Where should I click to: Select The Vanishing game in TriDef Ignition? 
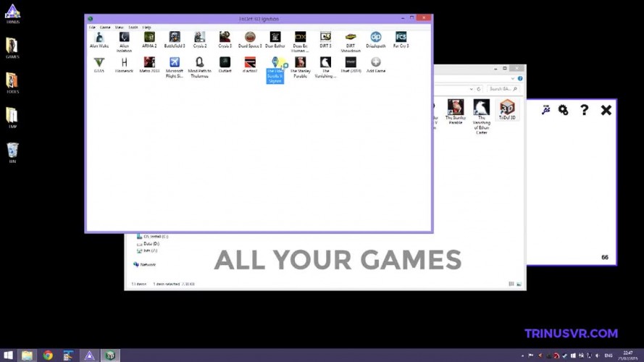coord(325,67)
